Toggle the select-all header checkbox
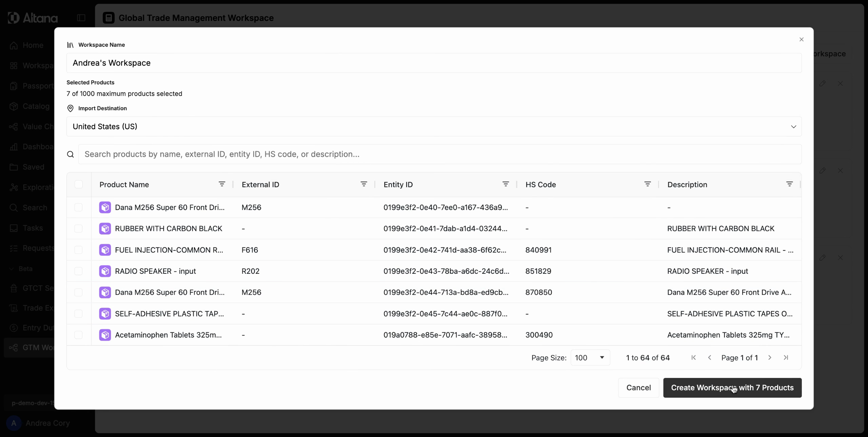Screen dimensions: 868x437 pos(79,184)
